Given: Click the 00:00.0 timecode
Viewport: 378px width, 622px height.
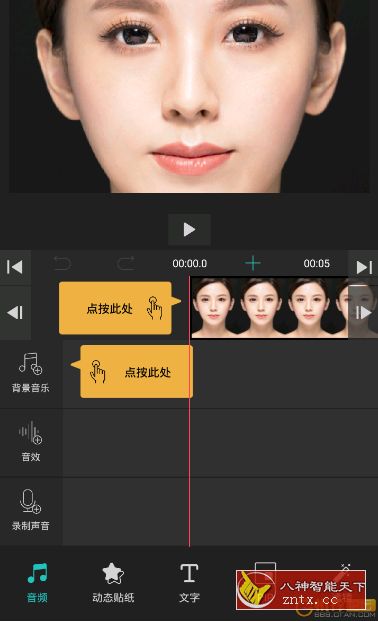Looking at the screenshot, I should click(x=190, y=263).
